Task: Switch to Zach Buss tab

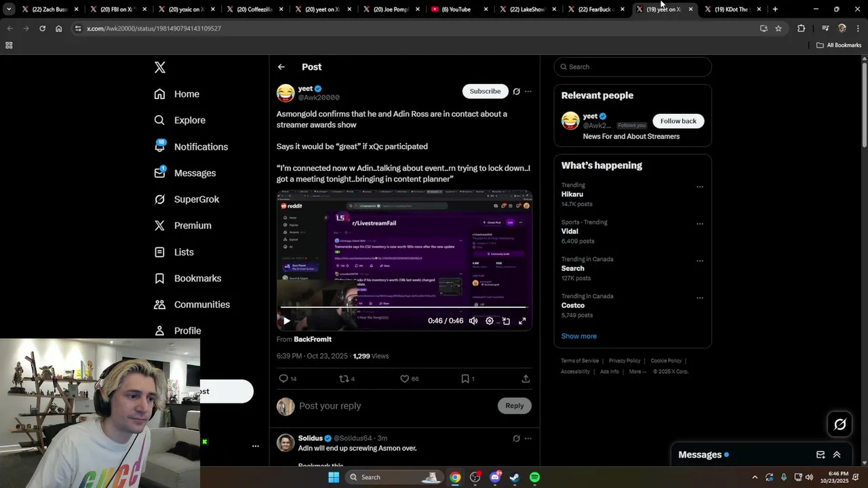Action: tap(50, 9)
